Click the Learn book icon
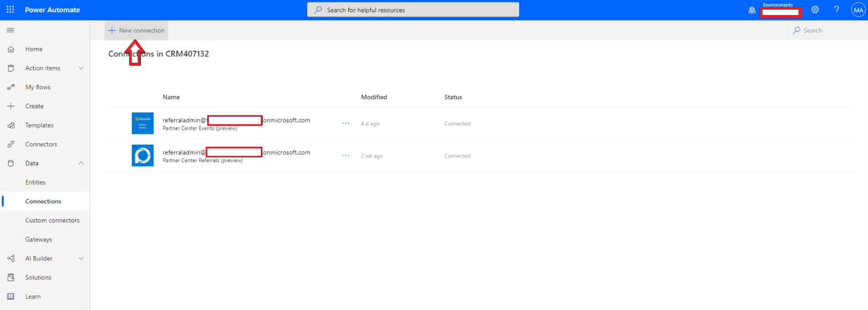This screenshot has width=868, height=310. coord(11,297)
